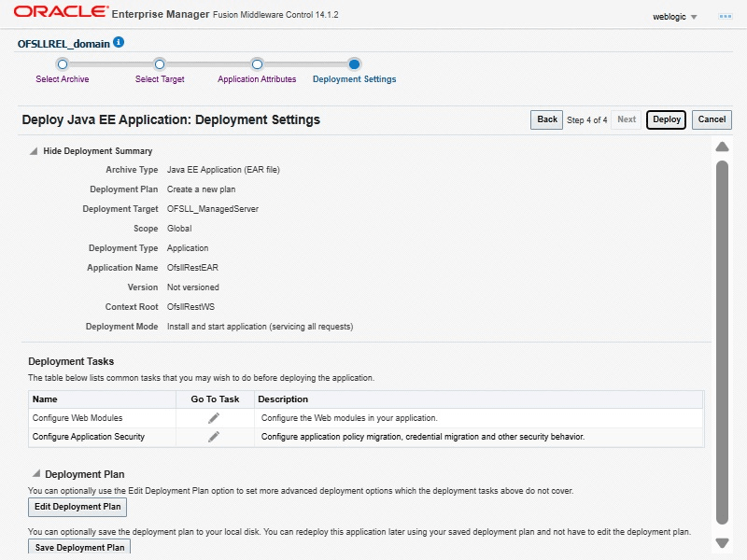Open the weblogic user dropdown menu
The width and height of the screenshot is (747, 560).
675,17
